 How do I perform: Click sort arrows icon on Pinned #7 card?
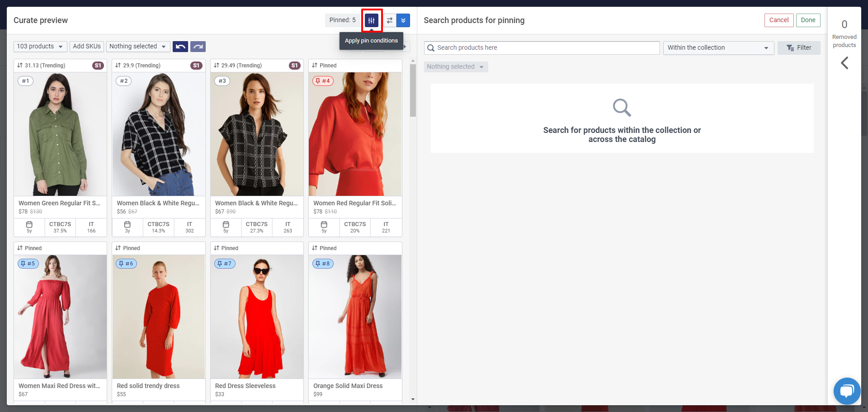point(217,248)
